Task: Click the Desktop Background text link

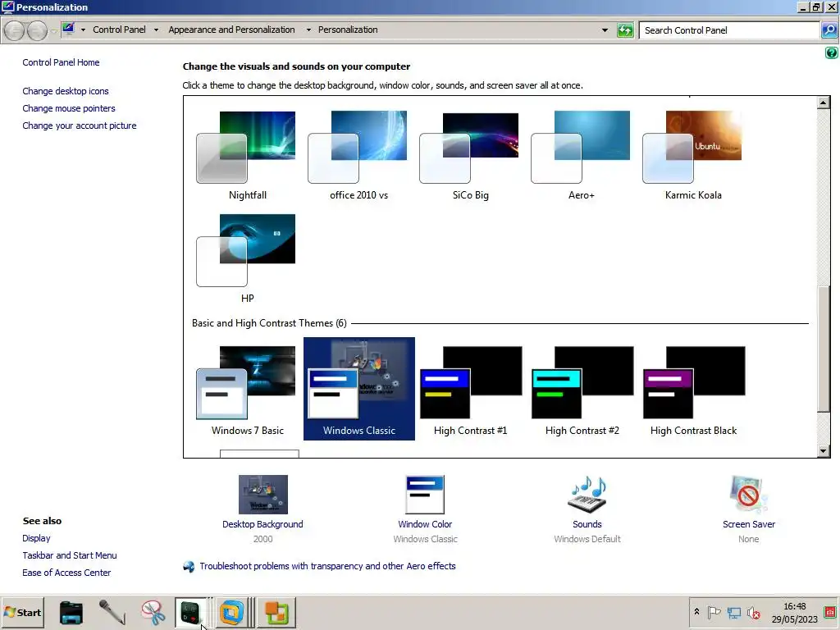Action: coord(262,524)
